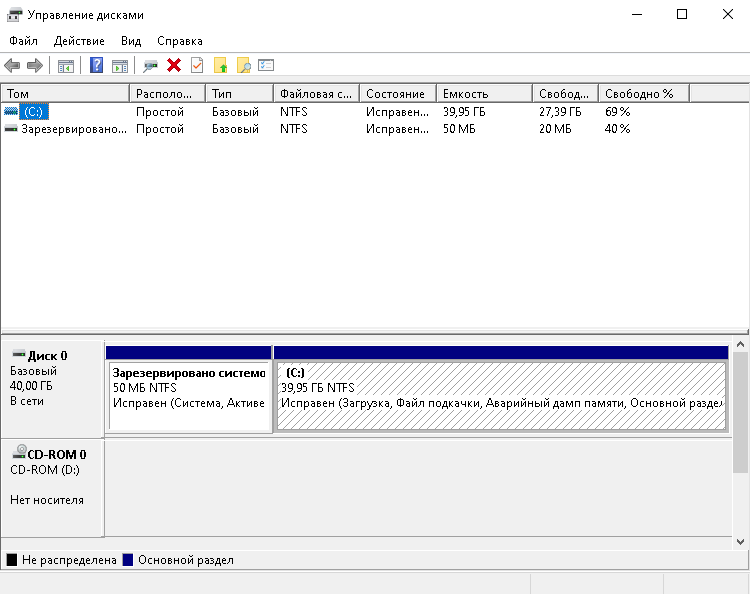Open the Действие menu
Viewport: 750px width, 594px height.
pos(79,41)
